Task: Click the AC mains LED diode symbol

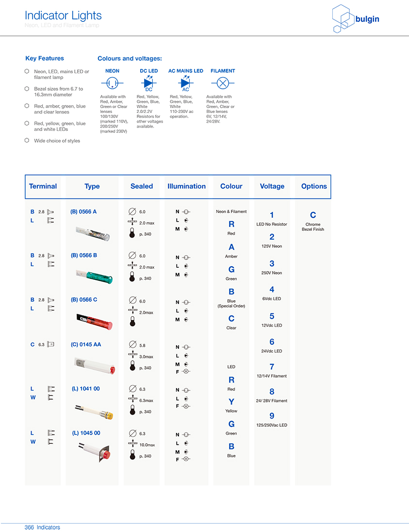Action: (x=185, y=82)
